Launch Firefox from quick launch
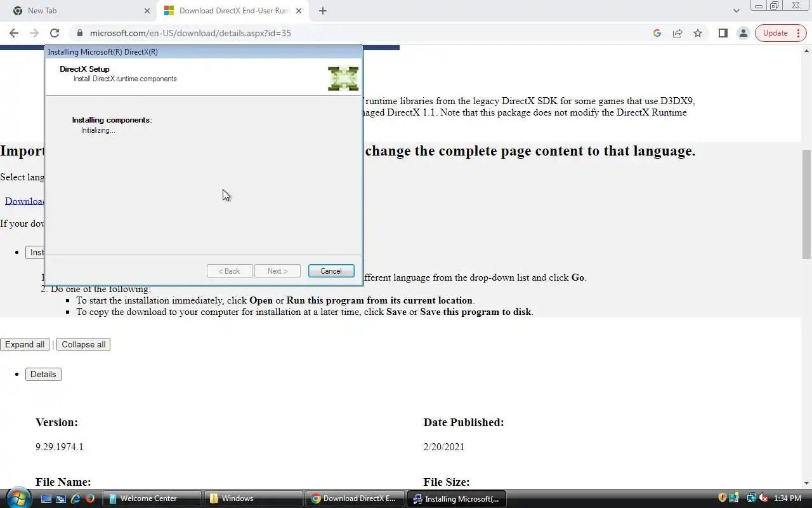 pos(90,498)
